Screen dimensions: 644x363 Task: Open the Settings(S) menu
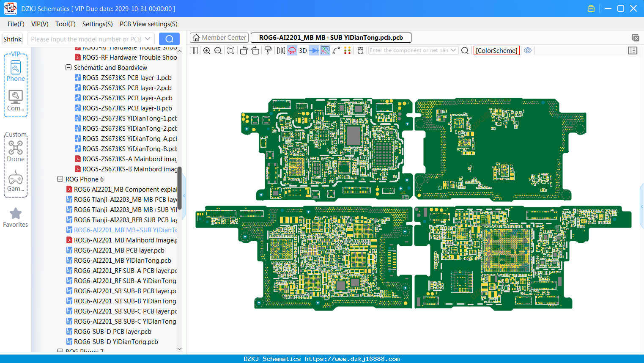pyautogui.click(x=98, y=24)
